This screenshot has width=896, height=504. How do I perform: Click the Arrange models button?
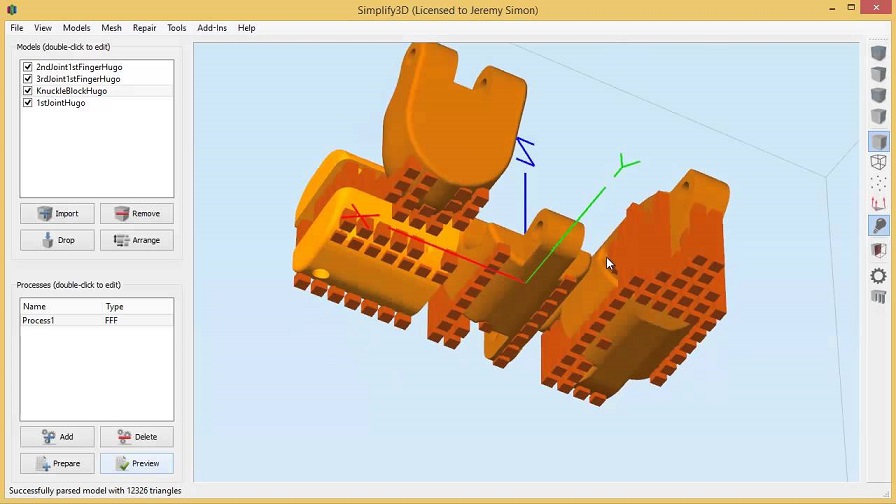[137, 241]
